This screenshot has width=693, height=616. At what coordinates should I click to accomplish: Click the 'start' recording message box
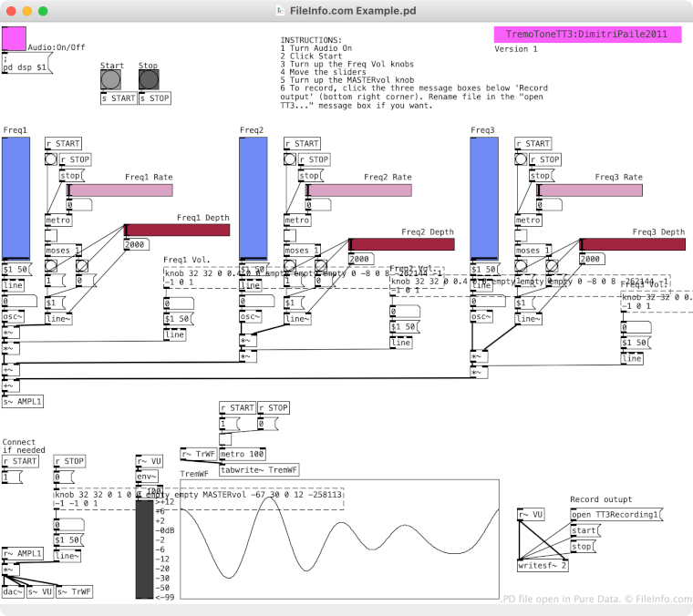click(585, 530)
